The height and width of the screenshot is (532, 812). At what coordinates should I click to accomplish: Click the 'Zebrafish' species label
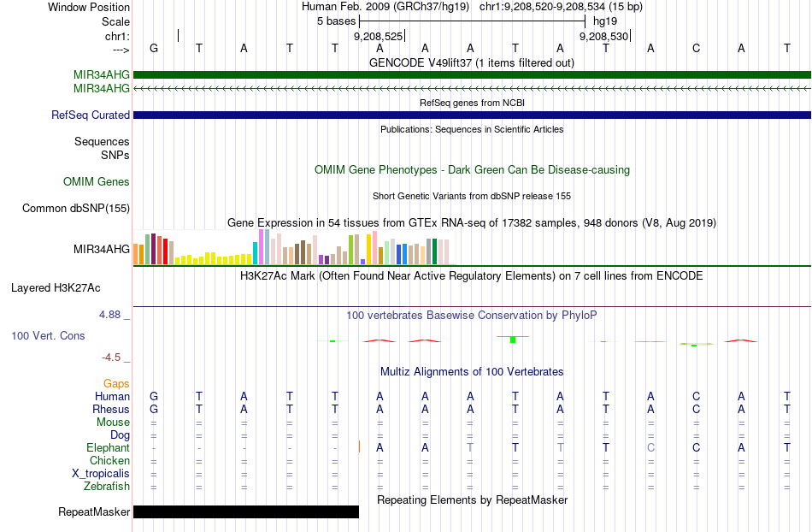107,487
